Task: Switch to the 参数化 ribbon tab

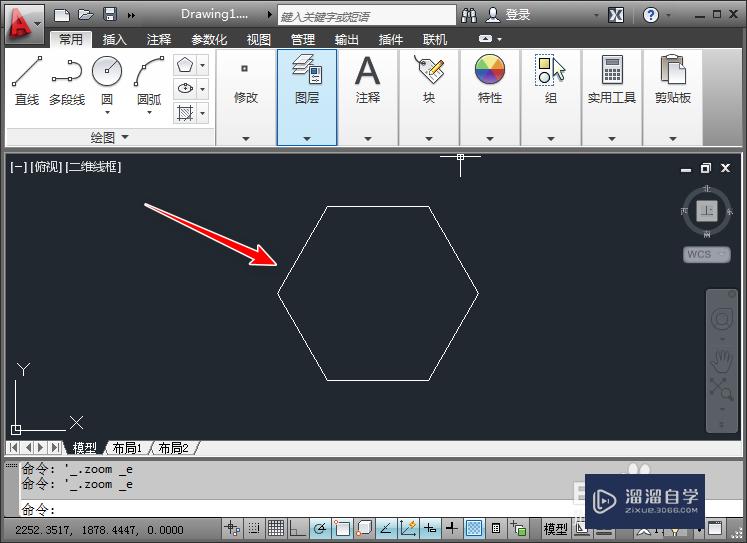Action: pos(209,40)
